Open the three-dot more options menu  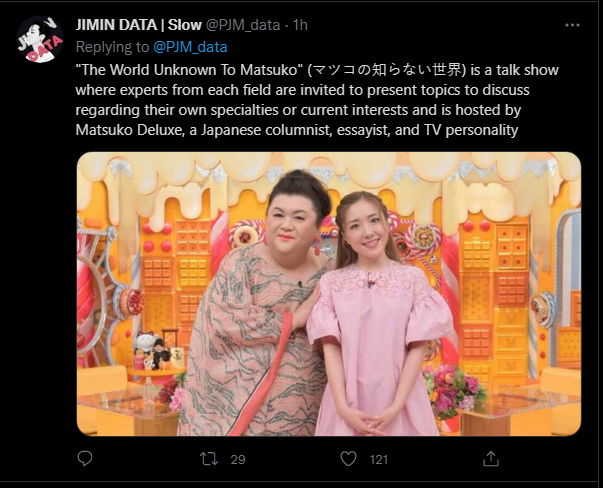[x=572, y=25]
